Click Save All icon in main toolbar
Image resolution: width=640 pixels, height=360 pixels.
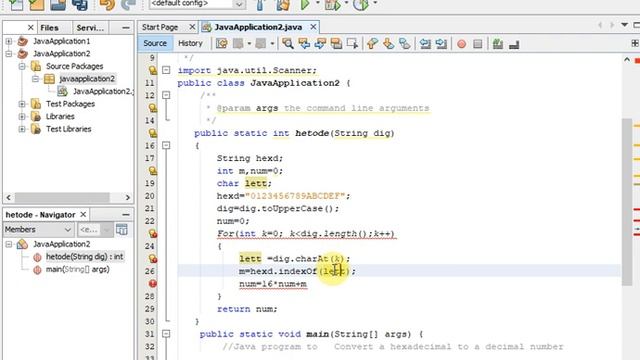coord(79,5)
